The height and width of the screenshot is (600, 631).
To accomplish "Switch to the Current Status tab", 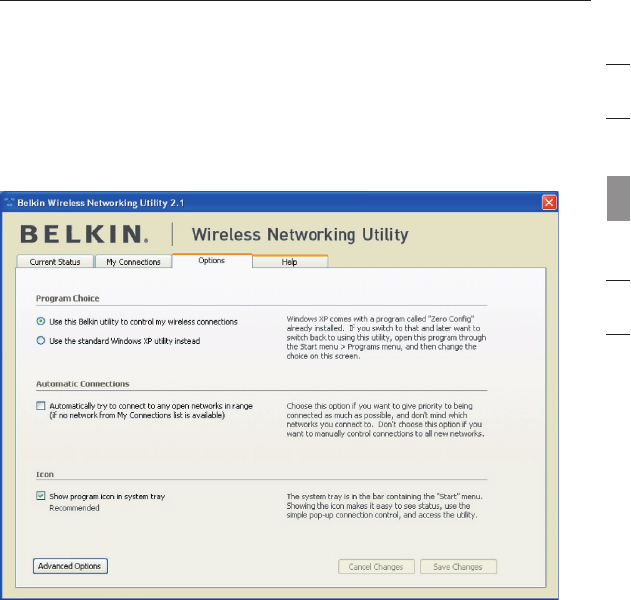I will click(x=55, y=262).
